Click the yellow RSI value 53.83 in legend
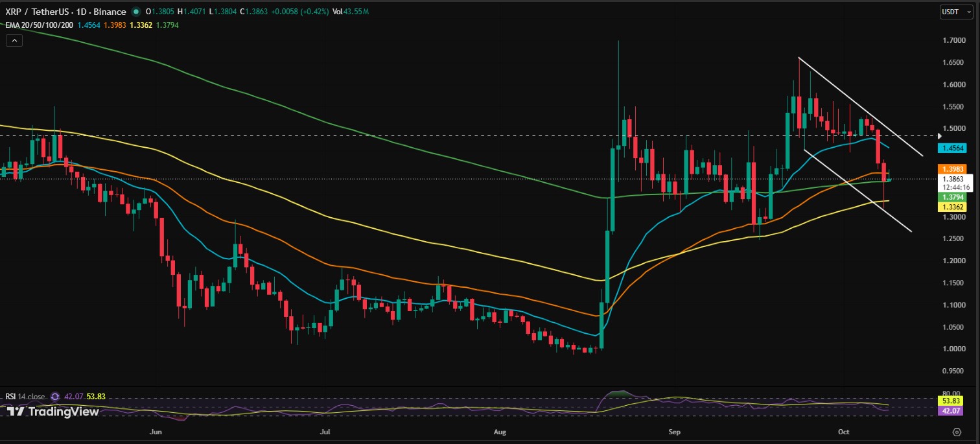Screen dimensions: 980x444 (95, 396)
